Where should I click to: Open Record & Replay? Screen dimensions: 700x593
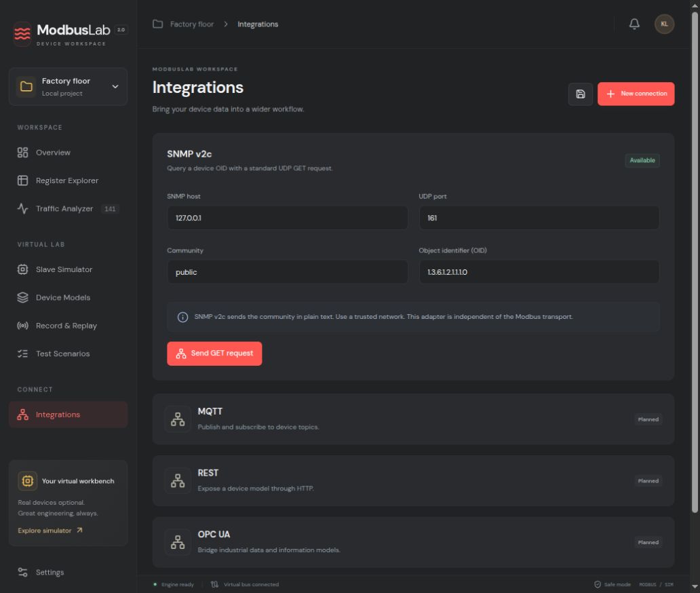pyautogui.click(x=68, y=326)
